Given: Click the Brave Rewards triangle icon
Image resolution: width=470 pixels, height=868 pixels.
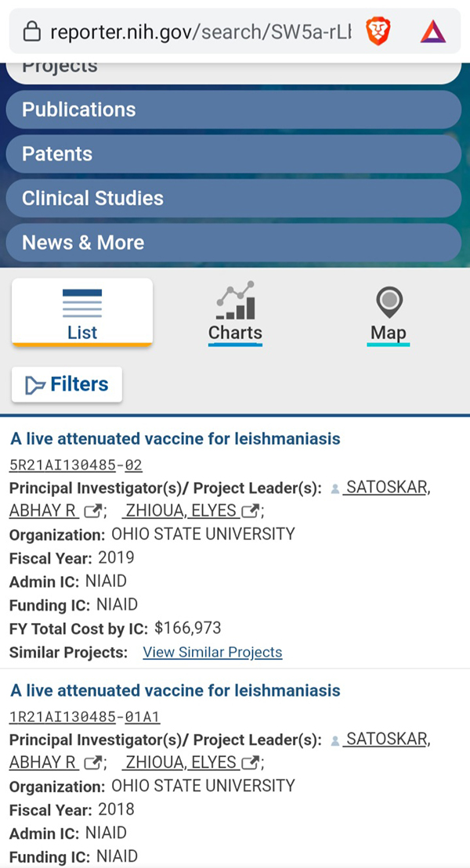Looking at the screenshot, I should (x=432, y=31).
